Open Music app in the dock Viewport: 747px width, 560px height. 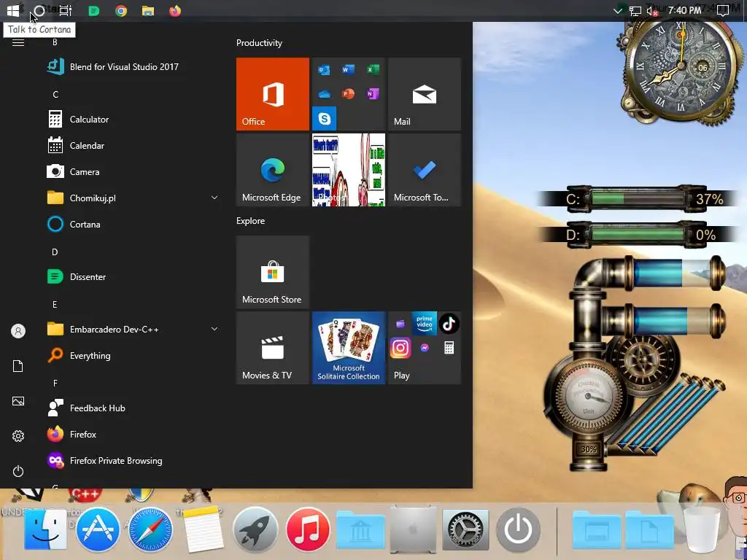click(x=308, y=529)
